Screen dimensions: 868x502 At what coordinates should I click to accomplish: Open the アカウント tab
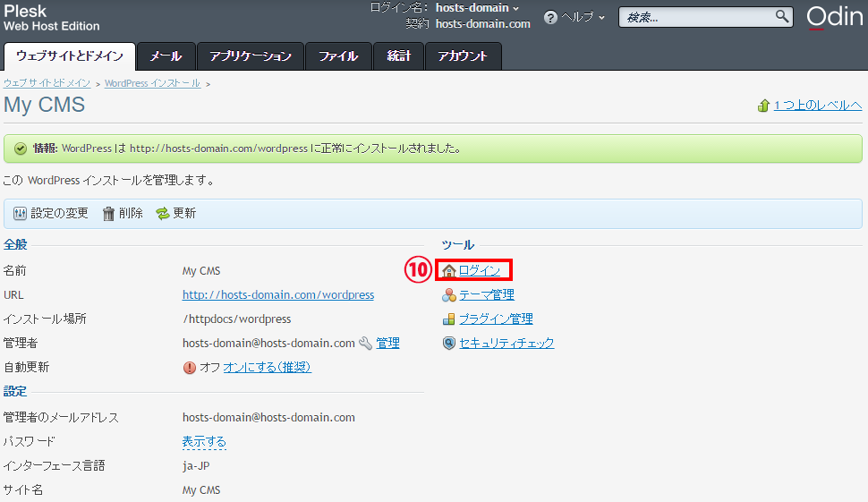tap(463, 55)
